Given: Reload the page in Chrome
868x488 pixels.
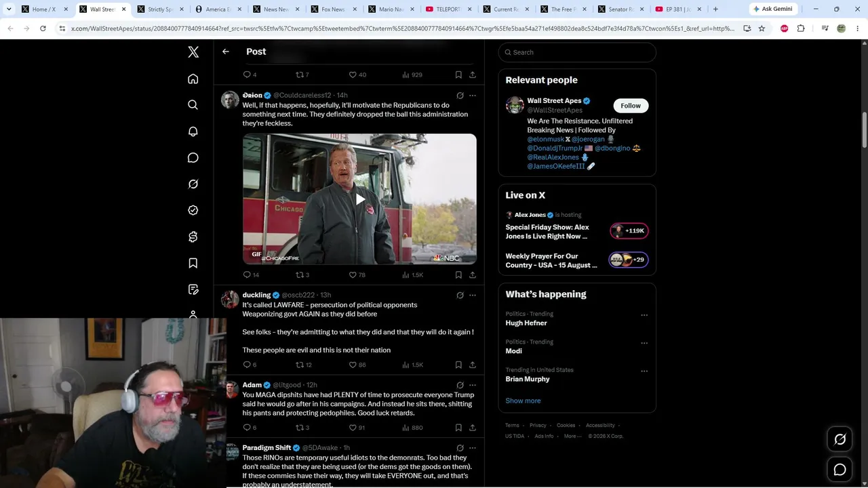Looking at the screenshot, I should (x=43, y=28).
